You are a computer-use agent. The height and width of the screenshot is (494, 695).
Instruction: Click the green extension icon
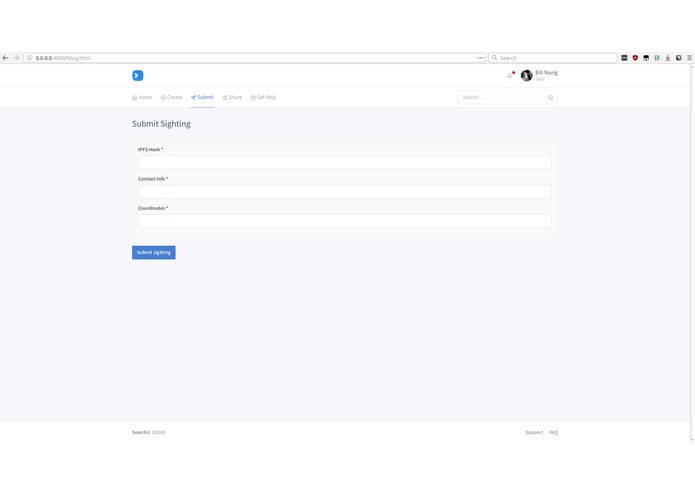point(657,58)
